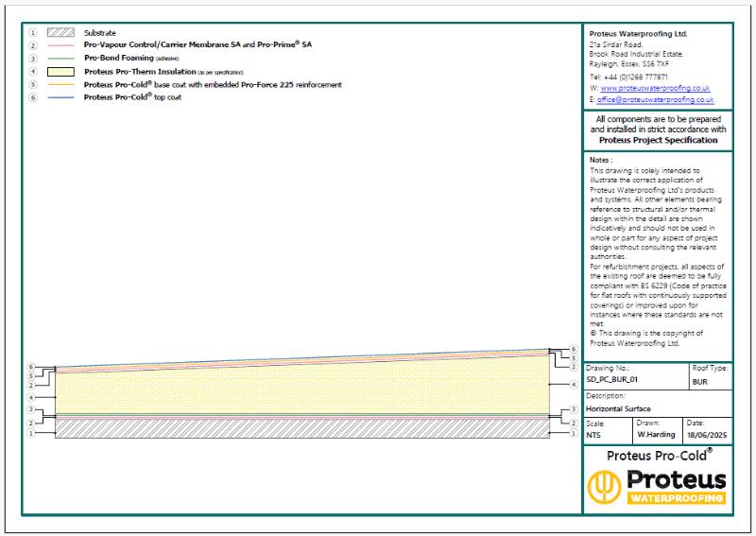Click the description 'Horizontal Surface'

(x=618, y=408)
